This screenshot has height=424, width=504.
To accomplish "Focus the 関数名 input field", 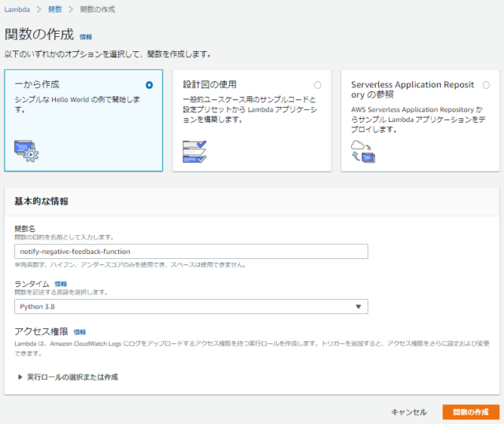I will click(x=191, y=251).
